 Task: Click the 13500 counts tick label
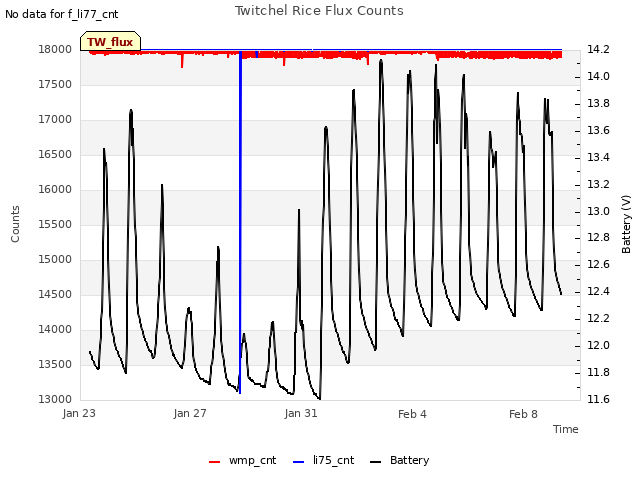tap(55, 364)
